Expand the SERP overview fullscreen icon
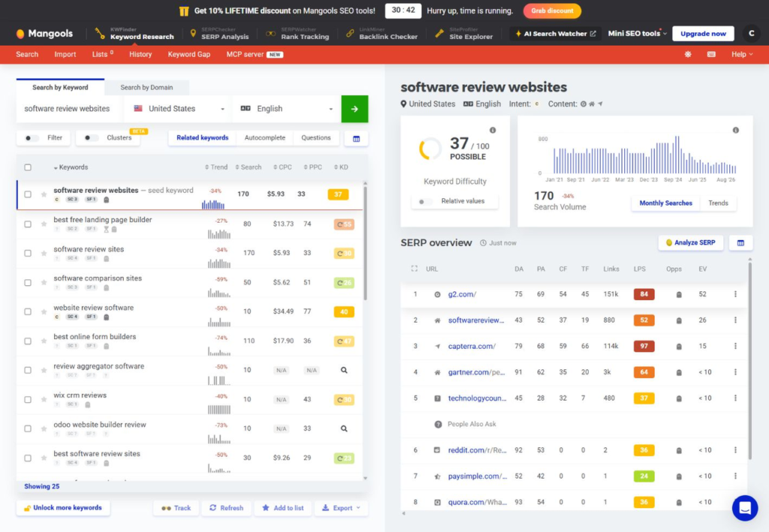The image size is (769, 532). tap(415, 269)
